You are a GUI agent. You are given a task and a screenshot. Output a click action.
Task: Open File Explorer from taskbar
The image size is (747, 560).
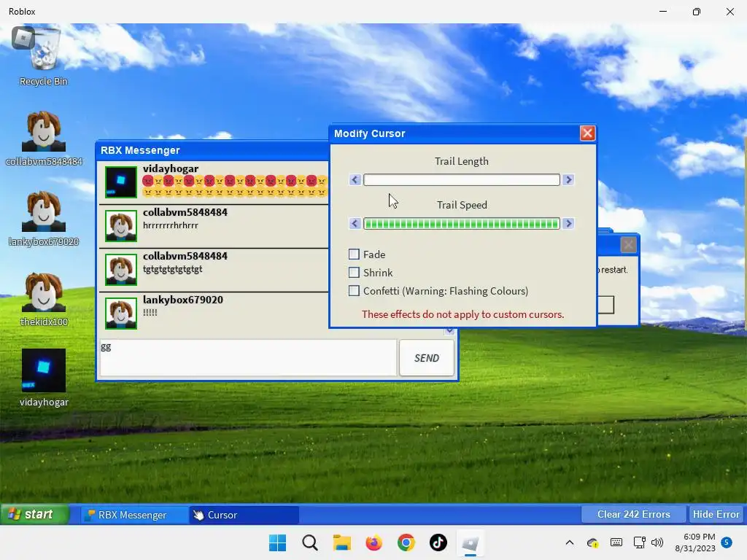point(341,542)
